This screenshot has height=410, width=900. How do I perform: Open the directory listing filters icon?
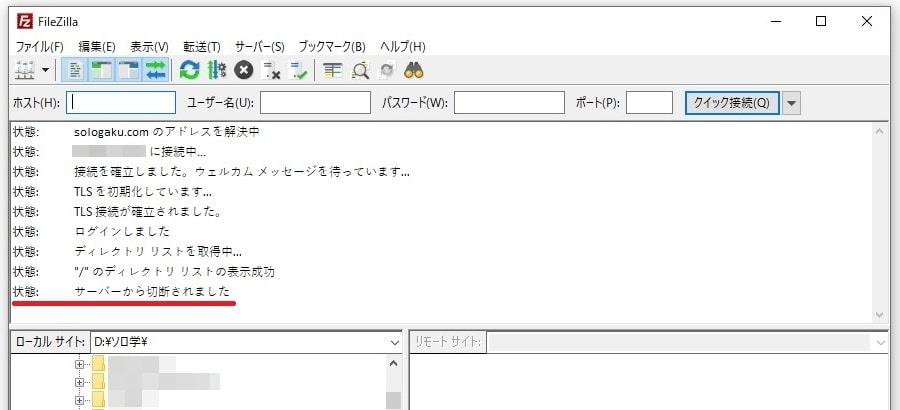pos(332,70)
